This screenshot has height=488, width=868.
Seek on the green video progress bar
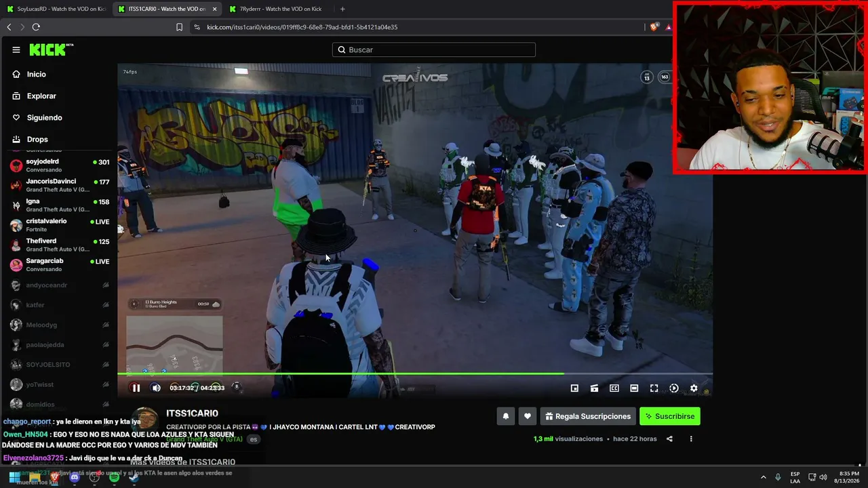415,373
